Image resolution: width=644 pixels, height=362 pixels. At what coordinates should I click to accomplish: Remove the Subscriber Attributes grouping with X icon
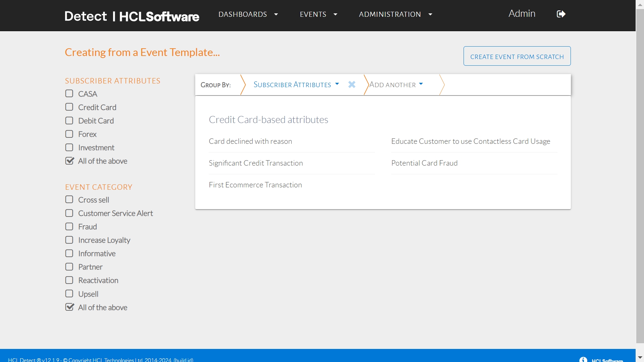[x=352, y=84]
